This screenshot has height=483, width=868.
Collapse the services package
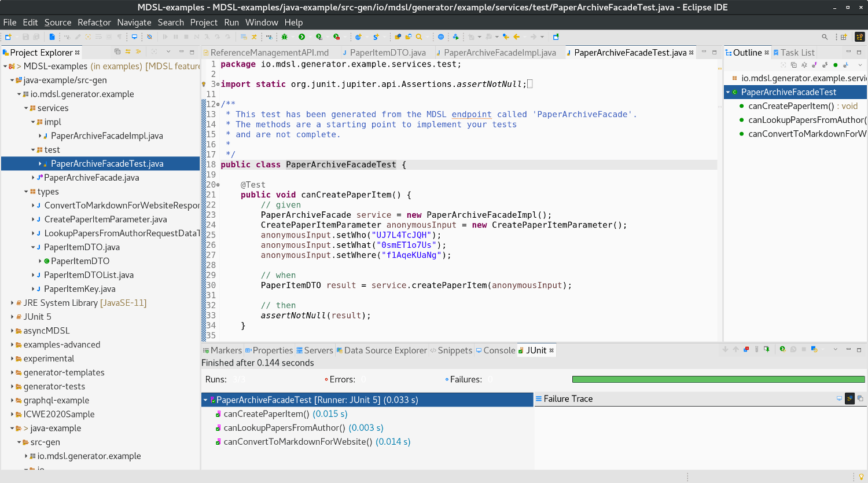tap(25, 108)
